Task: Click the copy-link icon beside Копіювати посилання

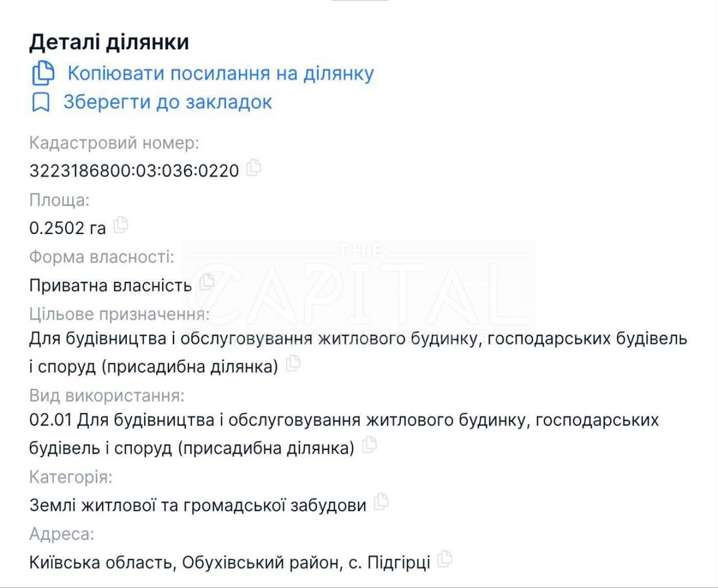Action: coord(43,73)
